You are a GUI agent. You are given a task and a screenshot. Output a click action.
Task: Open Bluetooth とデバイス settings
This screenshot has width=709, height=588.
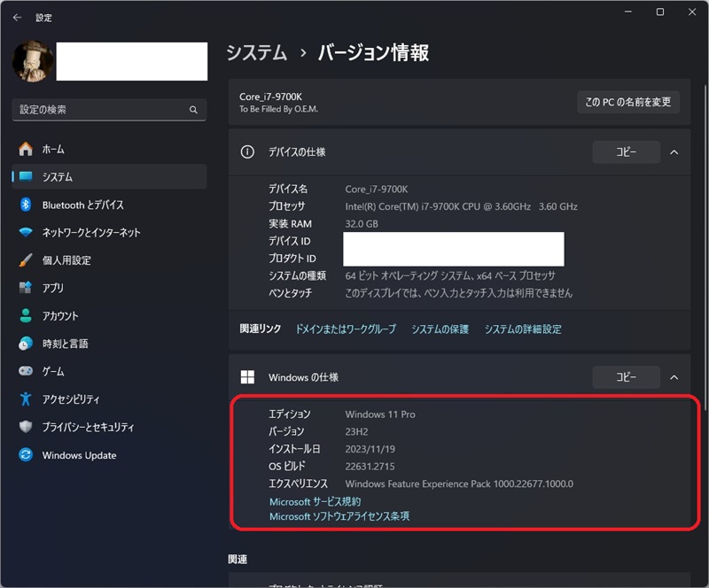[109, 205]
